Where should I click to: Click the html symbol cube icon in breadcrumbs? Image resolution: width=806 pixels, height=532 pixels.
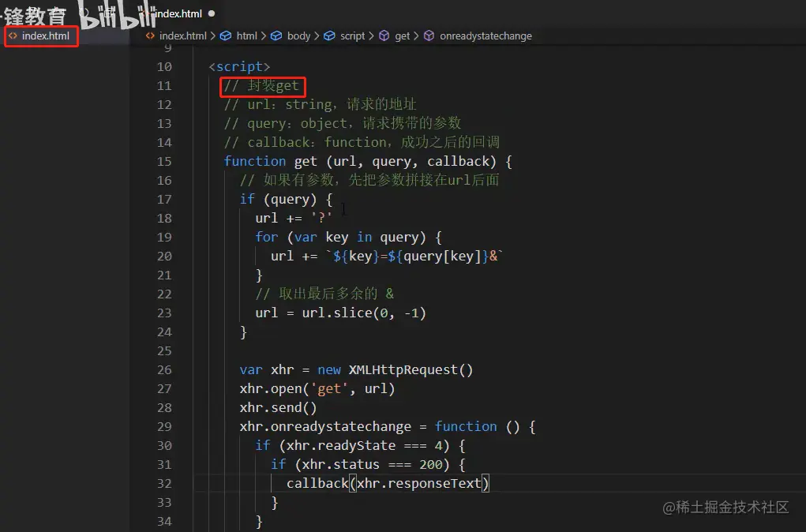click(226, 36)
